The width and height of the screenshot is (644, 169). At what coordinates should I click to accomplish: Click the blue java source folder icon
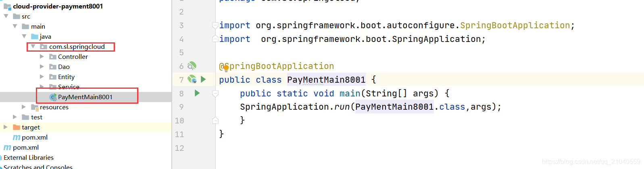35,36
